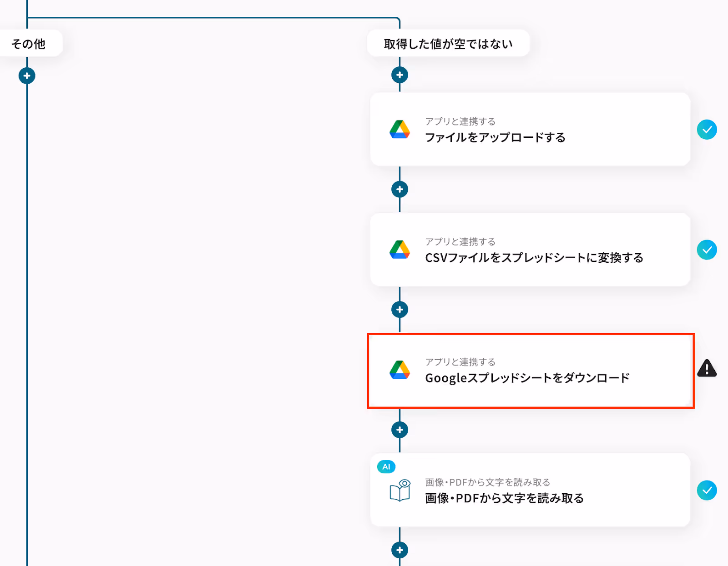This screenshot has height=566, width=728.
Task: Click checkmark status beside CSVファイル変換 step
Action: pyautogui.click(x=707, y=250)
